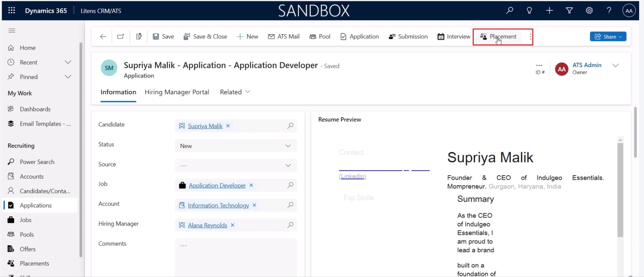
Task: Click the Interview toolbar button
Action: tap(454, 37)
